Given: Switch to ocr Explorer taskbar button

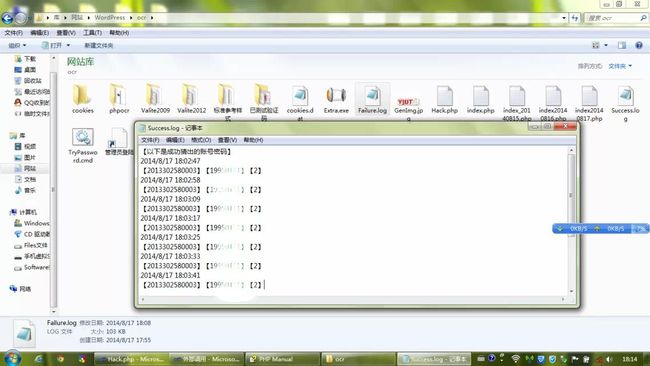Looking at the screenshot, I should [359, 359].
